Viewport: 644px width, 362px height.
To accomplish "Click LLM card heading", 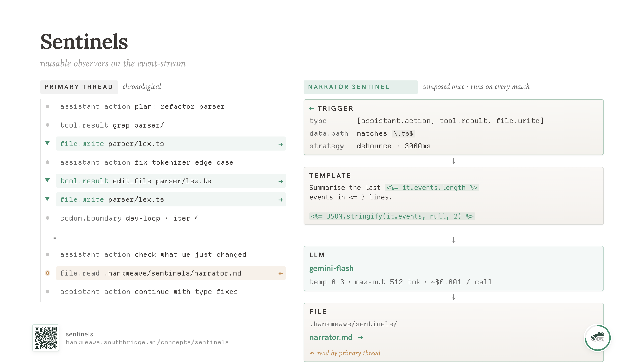I will [x=317, y=255].
